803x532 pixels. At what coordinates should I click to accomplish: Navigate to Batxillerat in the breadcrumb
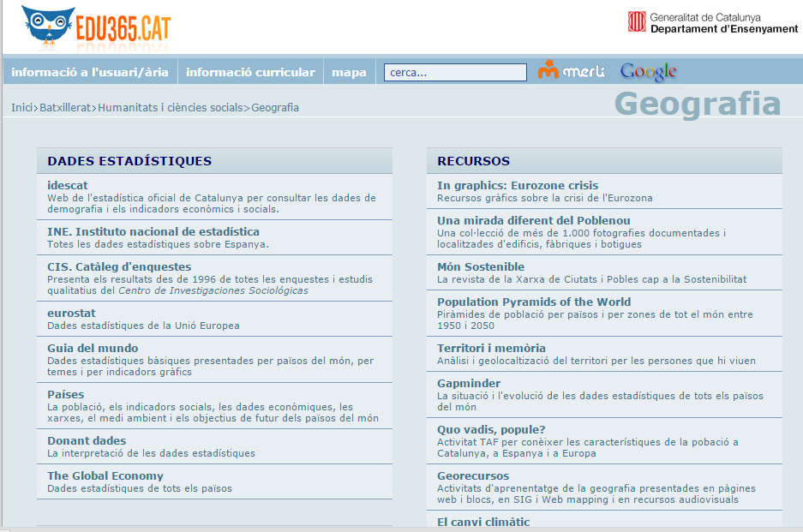coord(66,108)
